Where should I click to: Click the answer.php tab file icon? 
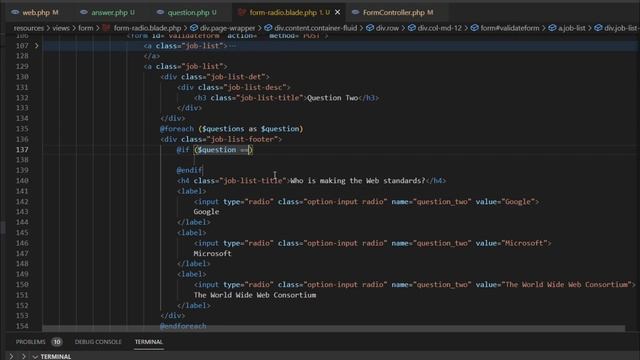point(84,13)
